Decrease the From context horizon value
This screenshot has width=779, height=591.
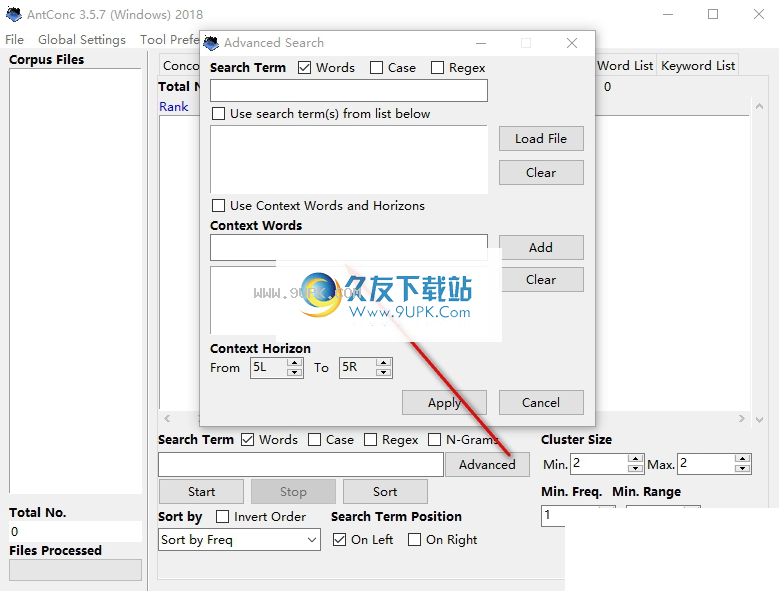[295, 372]
